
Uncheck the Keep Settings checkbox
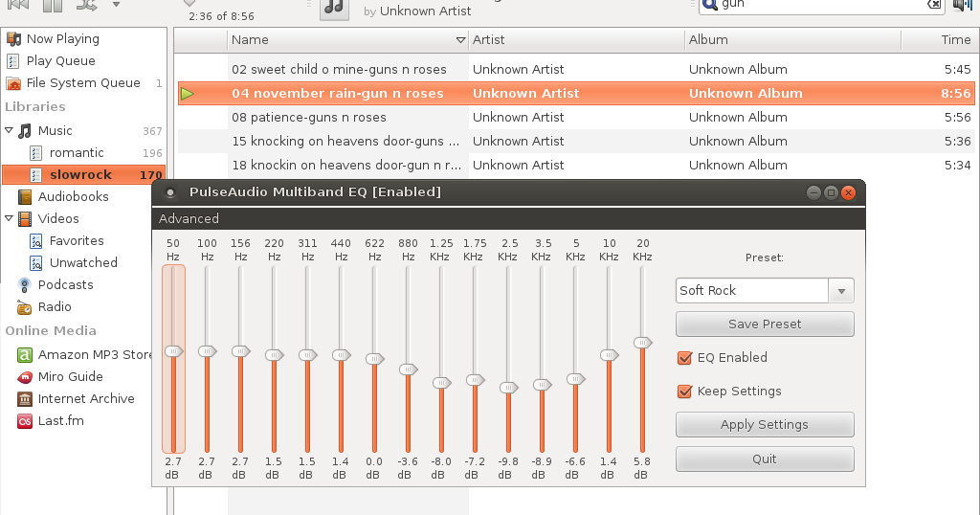685,392
